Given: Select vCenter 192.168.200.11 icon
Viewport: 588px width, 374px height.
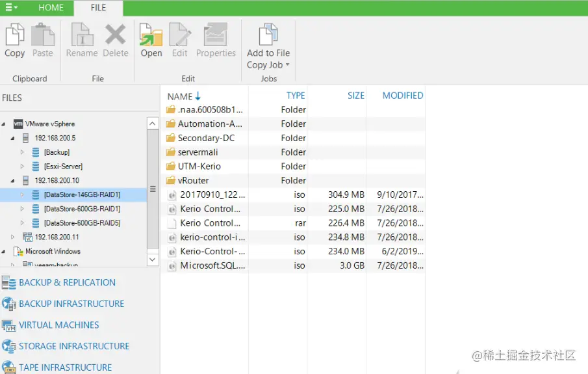Looking at the screenshot, I should (27, 237).
